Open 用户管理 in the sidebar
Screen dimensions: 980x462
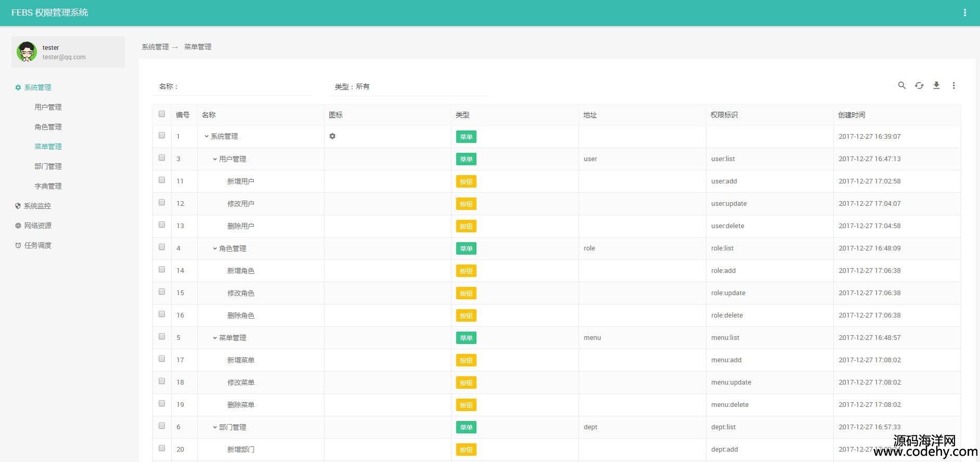coord(48,107)
